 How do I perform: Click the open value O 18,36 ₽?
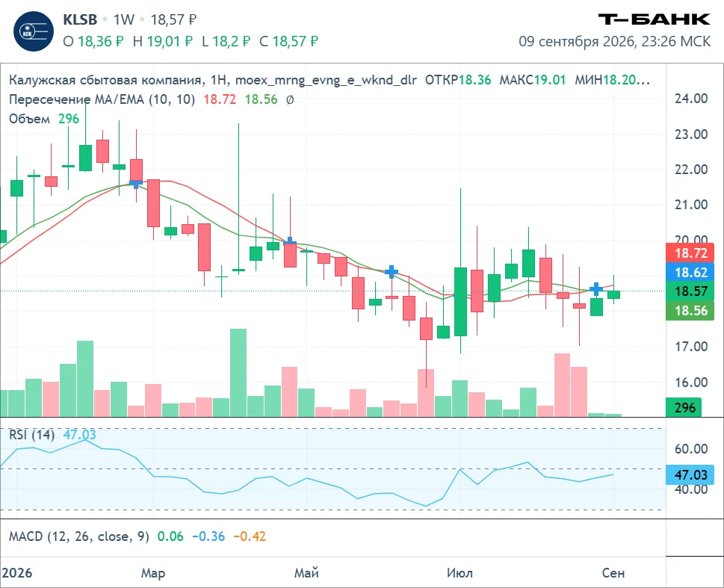[93, 42]
